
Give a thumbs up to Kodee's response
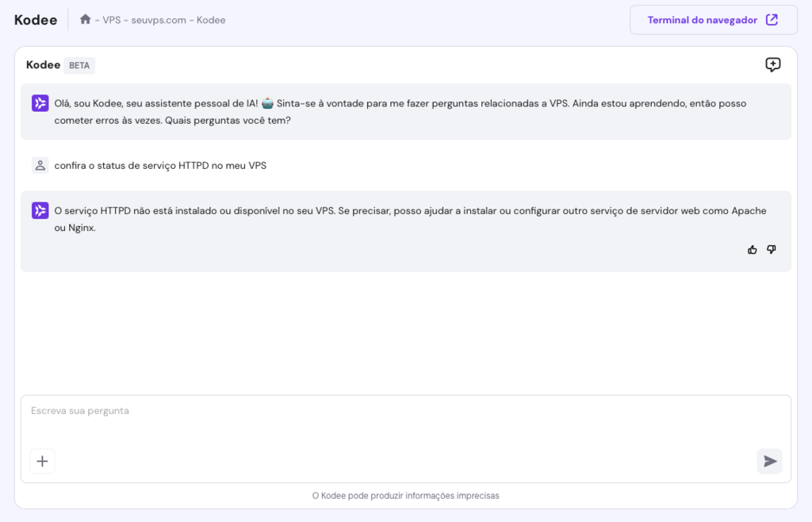752,249
